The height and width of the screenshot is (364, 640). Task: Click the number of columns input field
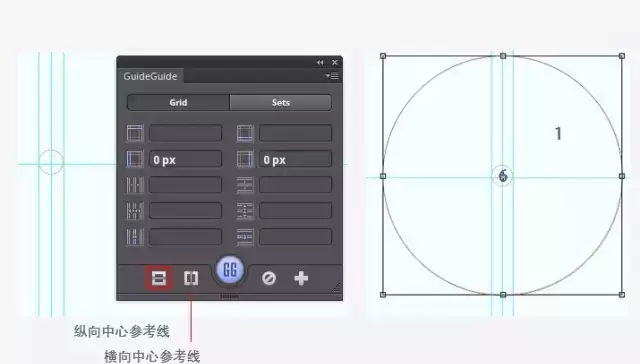coord(185,185)
